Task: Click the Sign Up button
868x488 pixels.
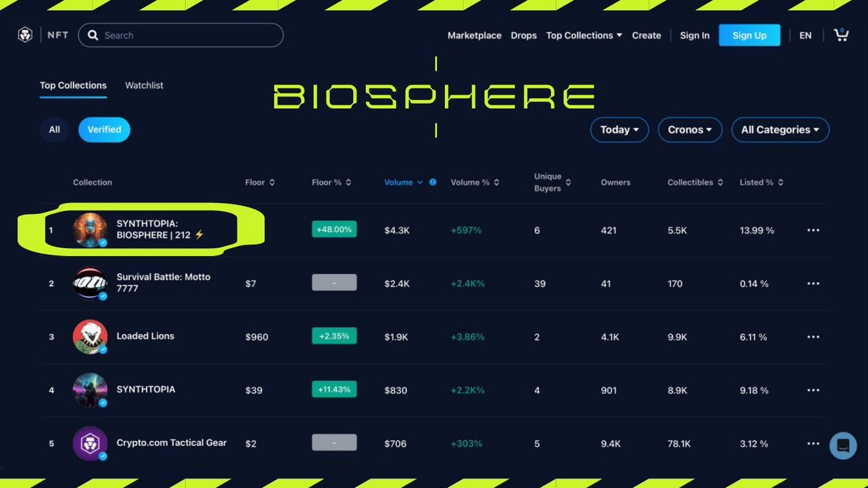Action: pyautogui.click(x=749, y=35)
